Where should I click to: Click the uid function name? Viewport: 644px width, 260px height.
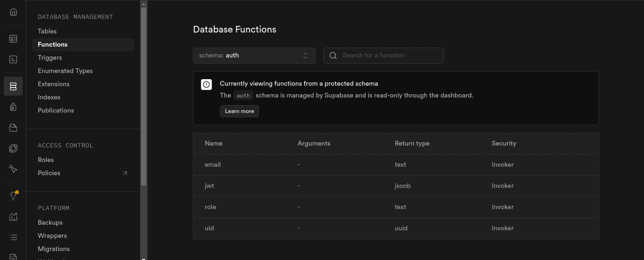[x=209, y=228]
